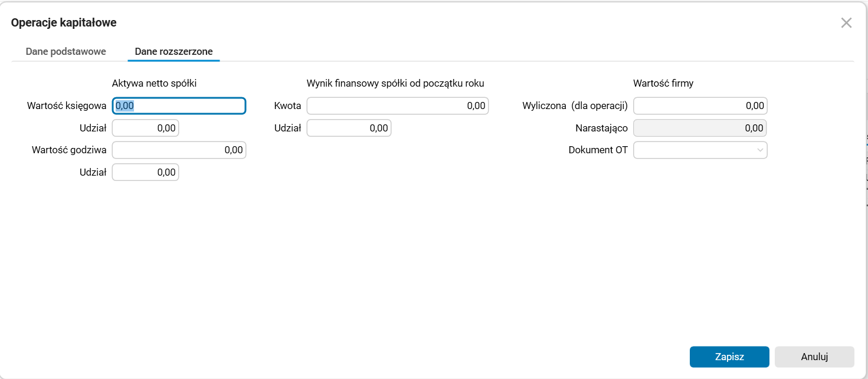Cancel the operation with Anuluj
This screenshot has height=379, width=868.
pos(814,357)
